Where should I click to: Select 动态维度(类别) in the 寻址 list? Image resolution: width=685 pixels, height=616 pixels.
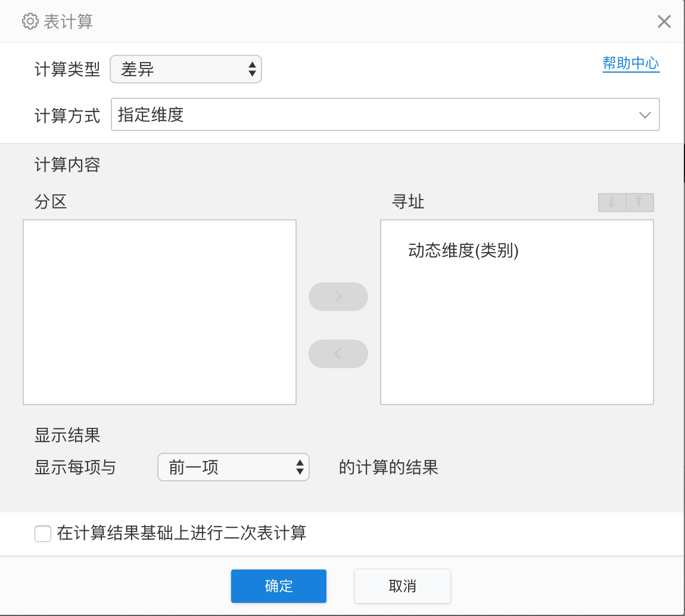coord(463,251)
